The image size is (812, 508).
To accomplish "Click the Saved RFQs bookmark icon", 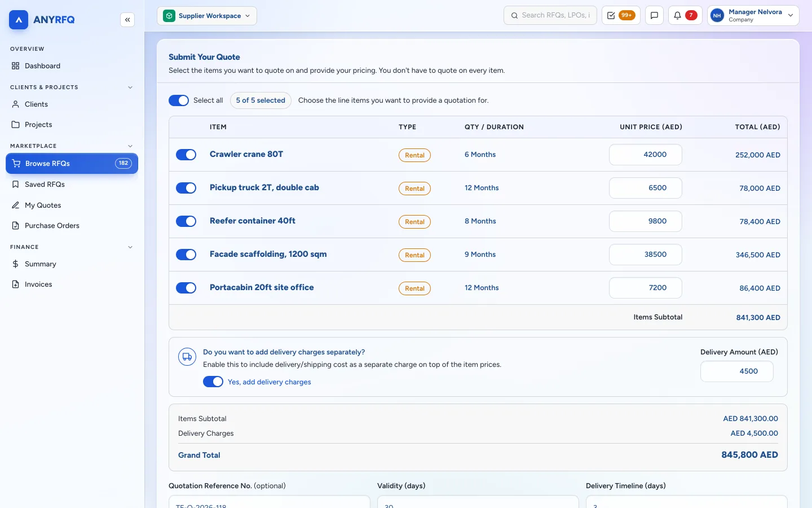I will click(15, 185).
